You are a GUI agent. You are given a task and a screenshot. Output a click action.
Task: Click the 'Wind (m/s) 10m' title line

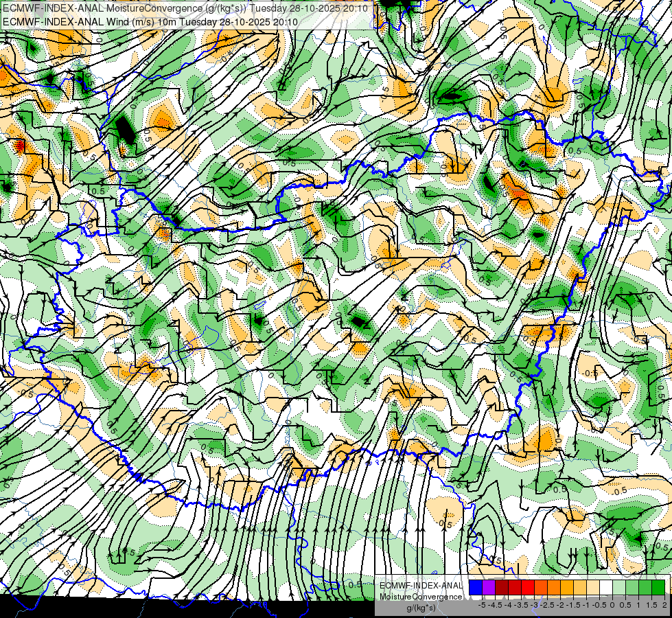tap(150, 22)
